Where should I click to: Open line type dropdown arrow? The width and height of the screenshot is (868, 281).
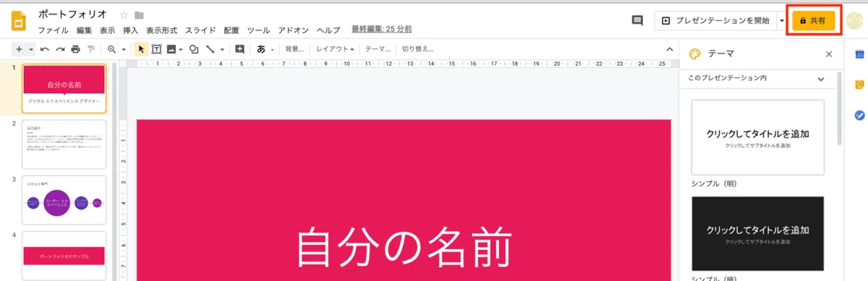point(221,50)
